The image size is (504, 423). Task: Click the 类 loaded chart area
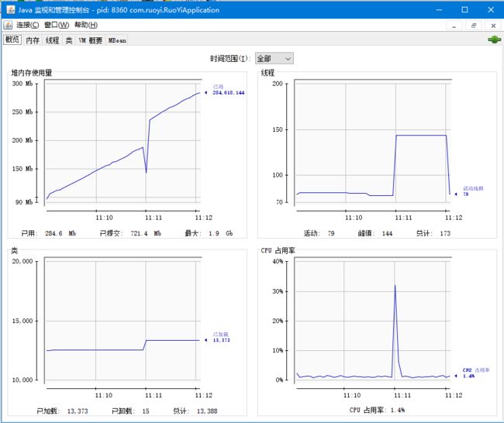[123, 319]
